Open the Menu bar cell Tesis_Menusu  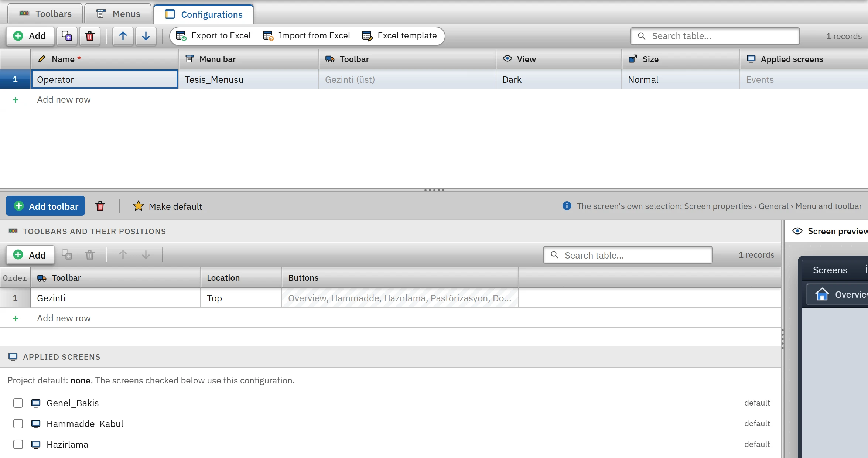(249, 79)
